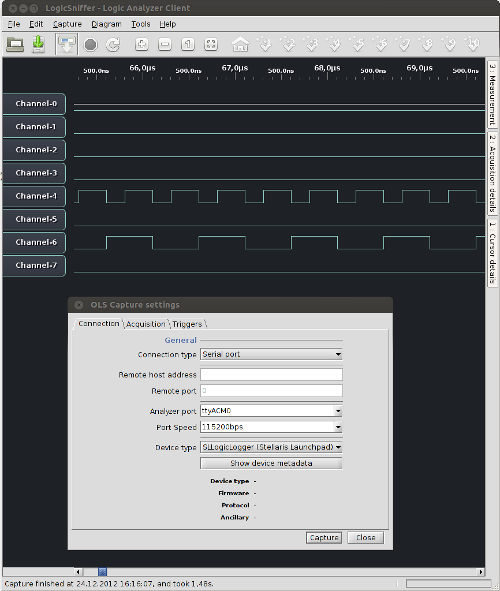Go to trigger position home icon
500x591 pixels.
click(x=240, y=44)
